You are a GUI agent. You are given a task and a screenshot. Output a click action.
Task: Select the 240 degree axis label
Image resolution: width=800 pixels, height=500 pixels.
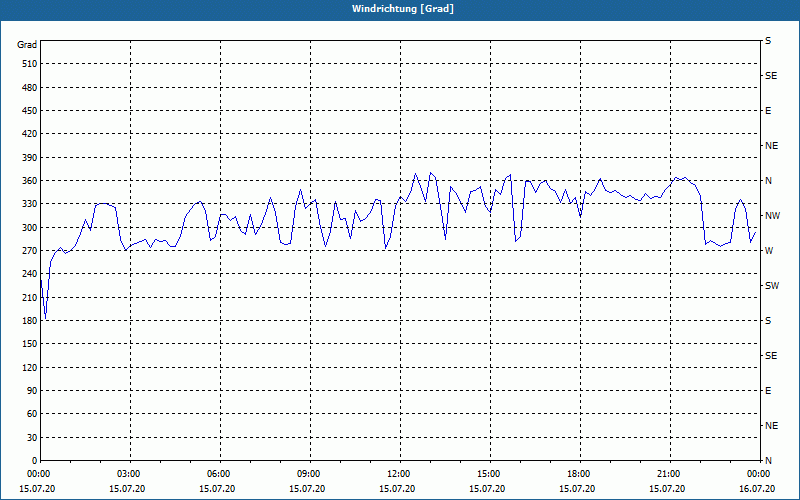pyautogui.click(x=30, y=274)
